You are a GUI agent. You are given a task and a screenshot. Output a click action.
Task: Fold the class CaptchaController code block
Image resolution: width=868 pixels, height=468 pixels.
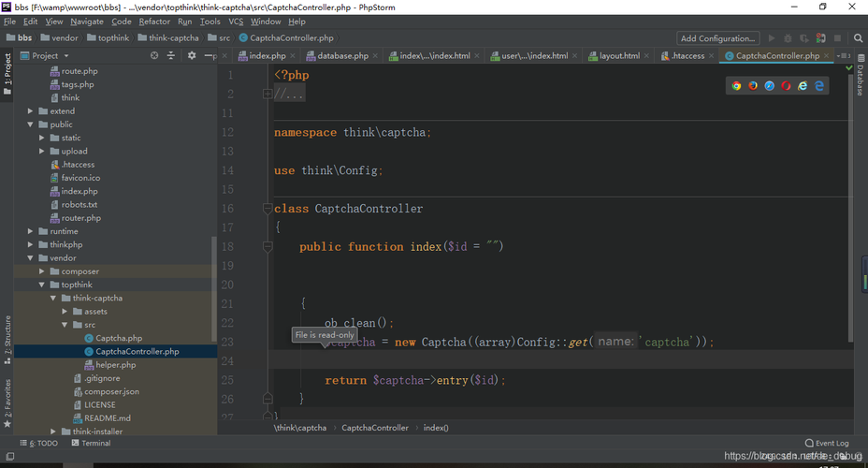268,209
